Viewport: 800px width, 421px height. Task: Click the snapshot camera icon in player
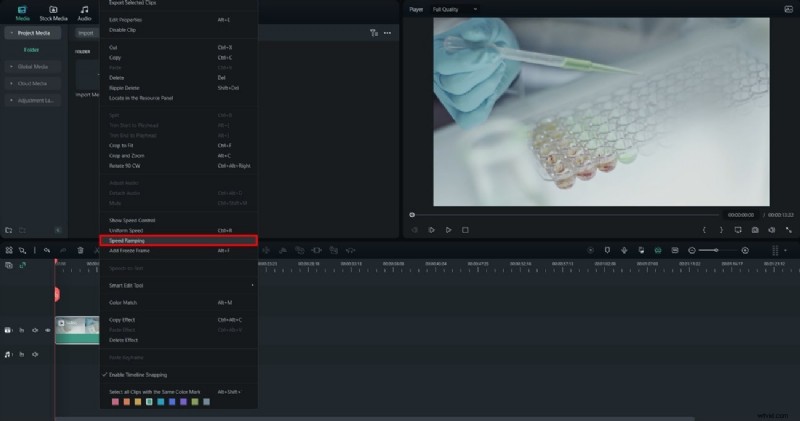pyautogui.click(x=755, y=230)
